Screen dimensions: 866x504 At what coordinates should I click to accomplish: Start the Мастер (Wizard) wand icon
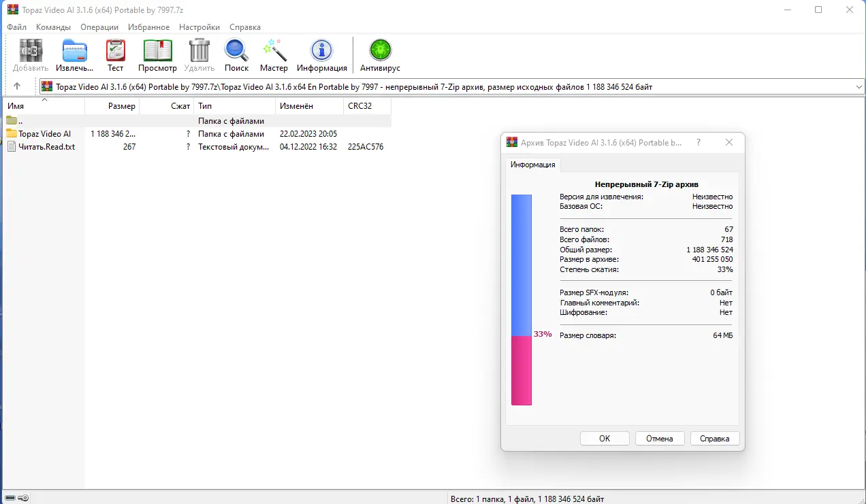coord(274,51)
